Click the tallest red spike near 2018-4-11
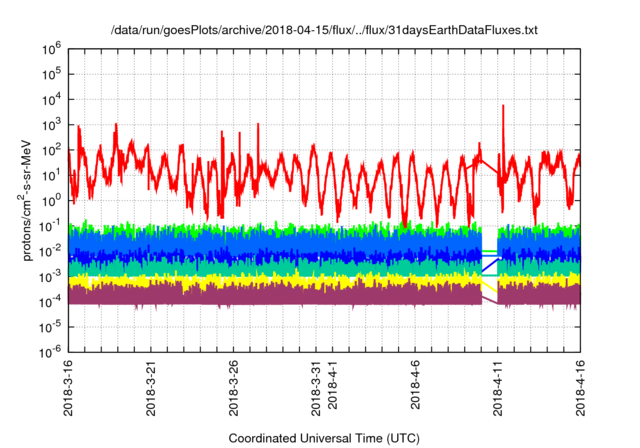The image size is (640, 448). click(x=503, y=108)
